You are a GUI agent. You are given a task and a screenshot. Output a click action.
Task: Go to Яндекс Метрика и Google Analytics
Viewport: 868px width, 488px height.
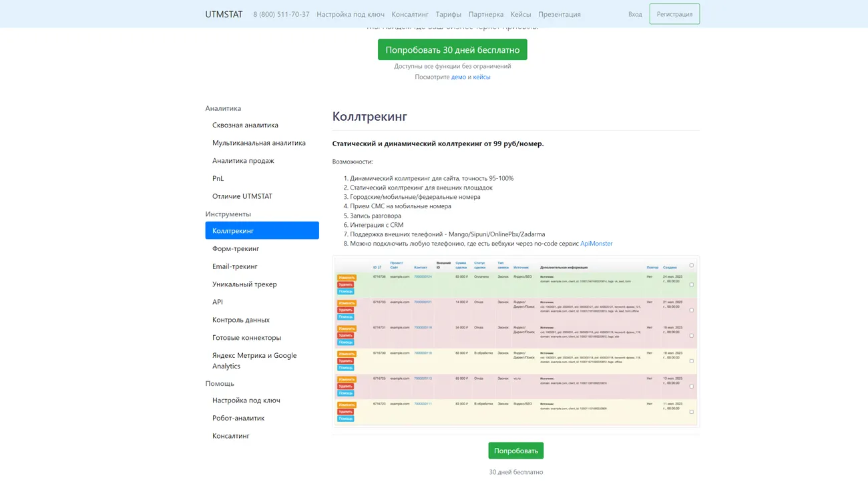pyautogui.click(x=254, y=360)
